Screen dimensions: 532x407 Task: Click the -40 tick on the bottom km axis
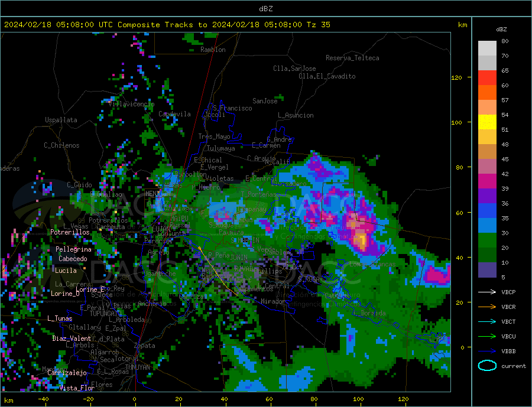tap(43, 399)
